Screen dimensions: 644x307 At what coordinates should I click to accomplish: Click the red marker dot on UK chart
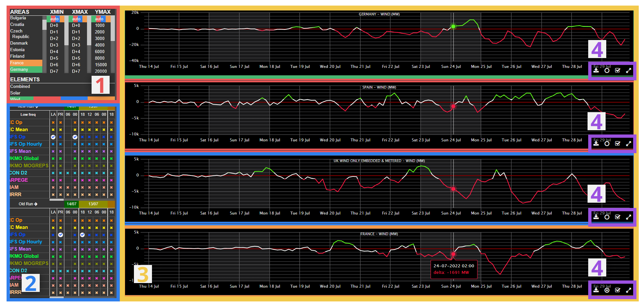(453, 189)
